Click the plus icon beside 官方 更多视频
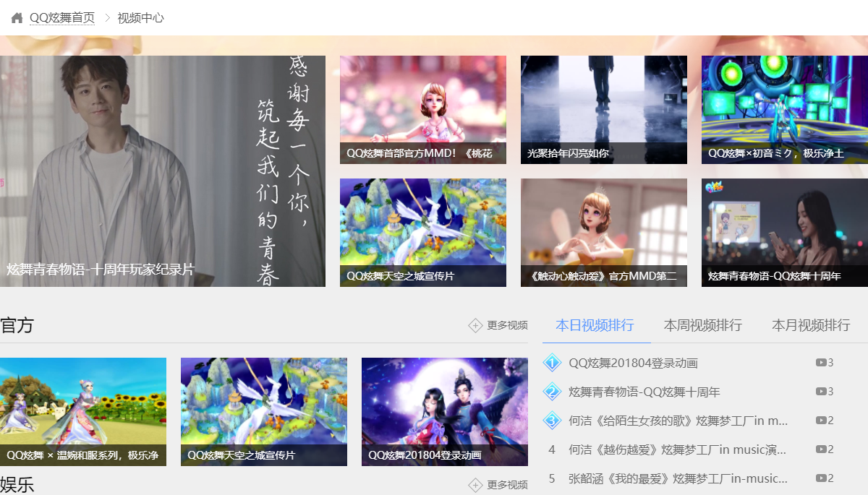 click(x=475, y=325)
